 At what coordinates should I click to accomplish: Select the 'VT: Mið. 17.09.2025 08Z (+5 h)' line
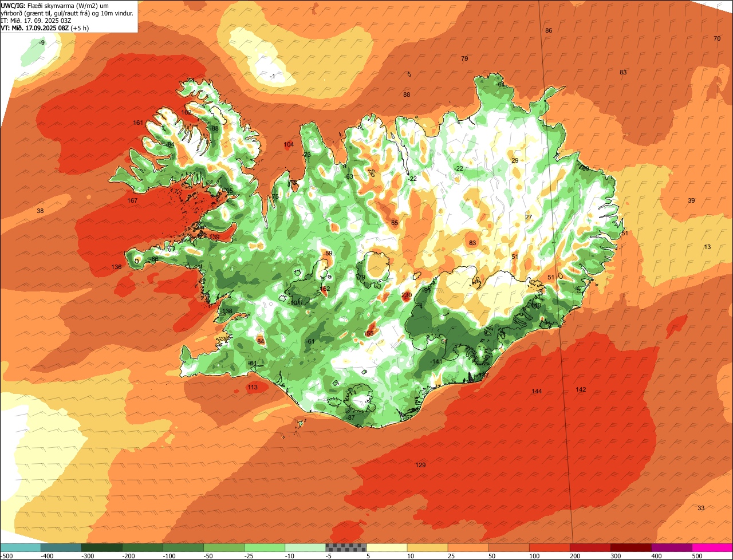point(44,28)
